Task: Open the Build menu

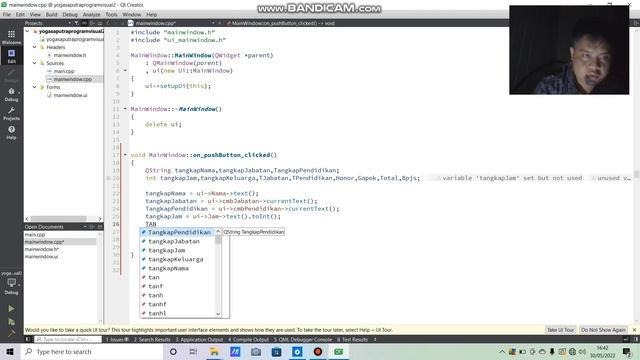Action: click(51, 14)
